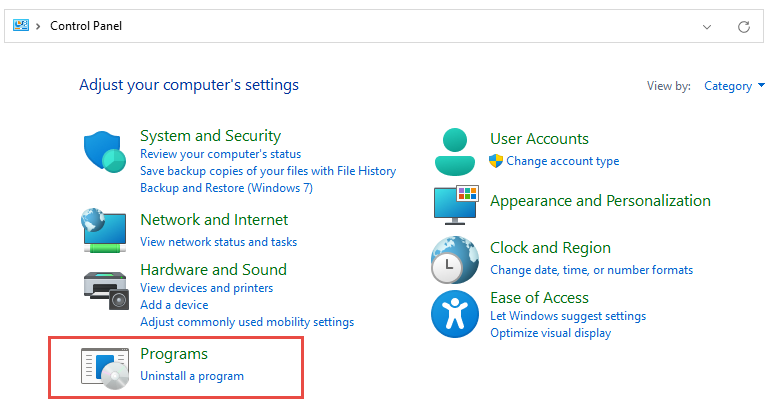Click the Appearance and Personalization monitor icon
Image resolution: width=773 pixels, height=417 pixels.
[x=456, y=205]
